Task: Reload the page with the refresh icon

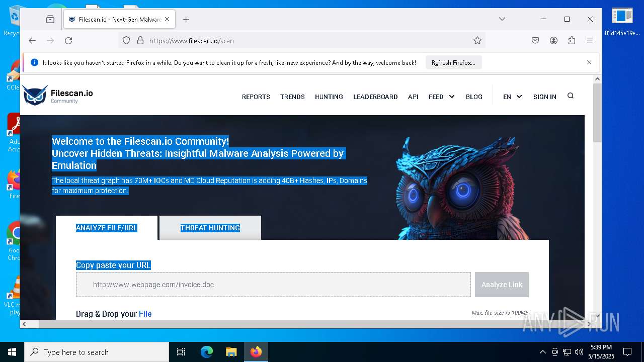Action: point(68,41)
